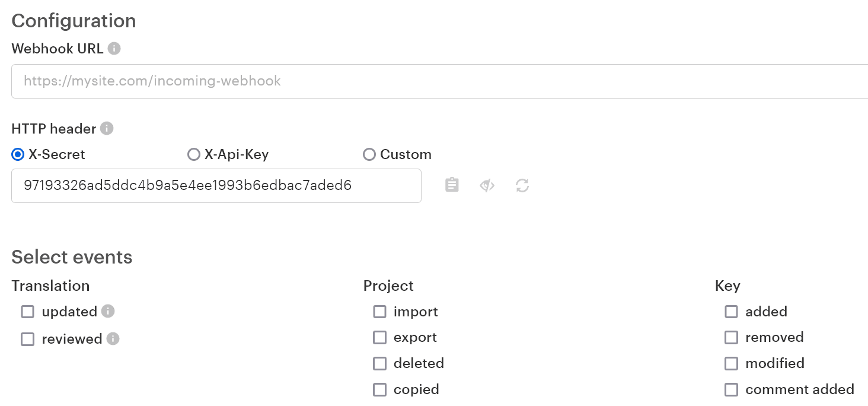Toggle secret visibility eye icon
The height and width of the screenshot is (406, 868).
487,186
